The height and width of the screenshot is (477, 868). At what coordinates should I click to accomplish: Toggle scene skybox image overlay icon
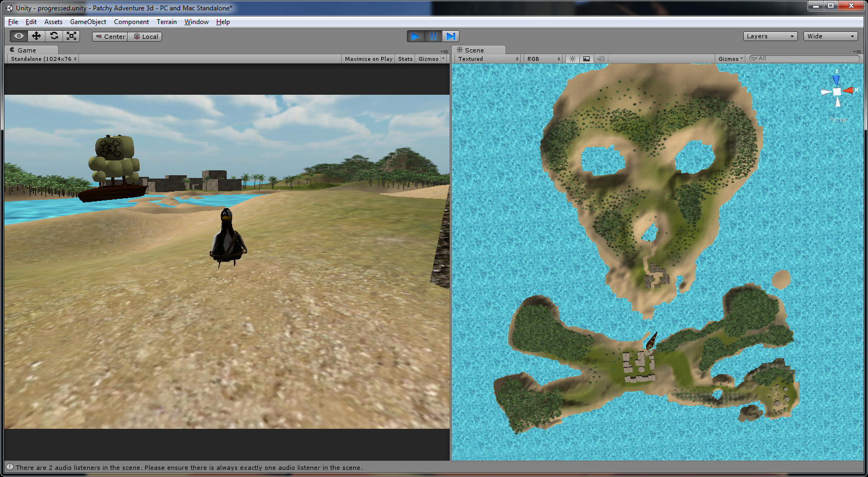tap(587, 59)
